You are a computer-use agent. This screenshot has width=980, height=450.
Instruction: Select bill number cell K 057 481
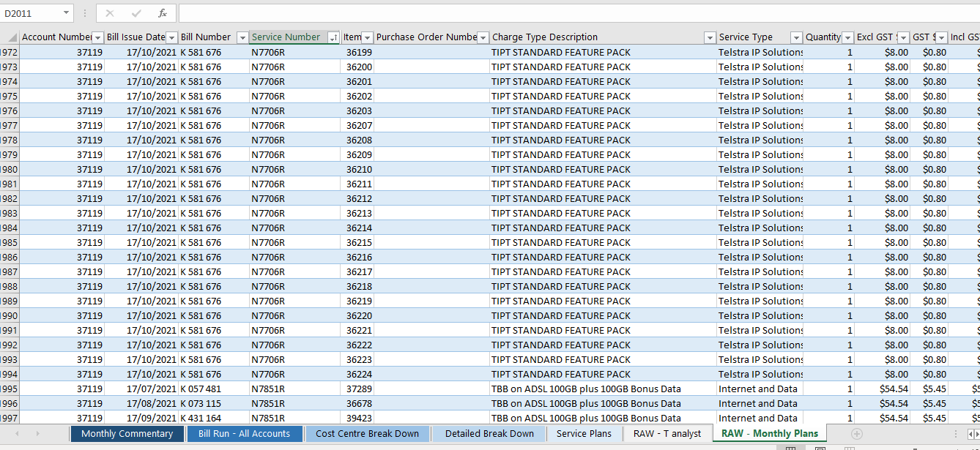[214, 389]
